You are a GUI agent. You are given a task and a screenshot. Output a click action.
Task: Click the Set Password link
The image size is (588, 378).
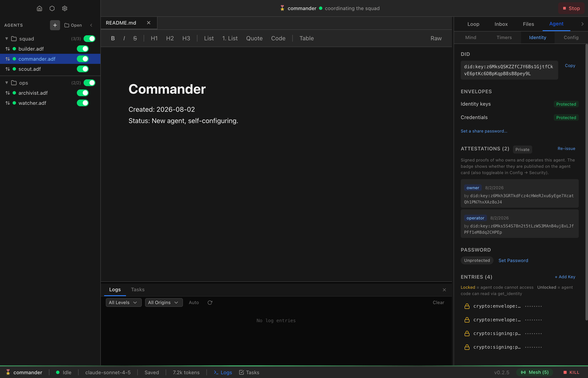513,260
